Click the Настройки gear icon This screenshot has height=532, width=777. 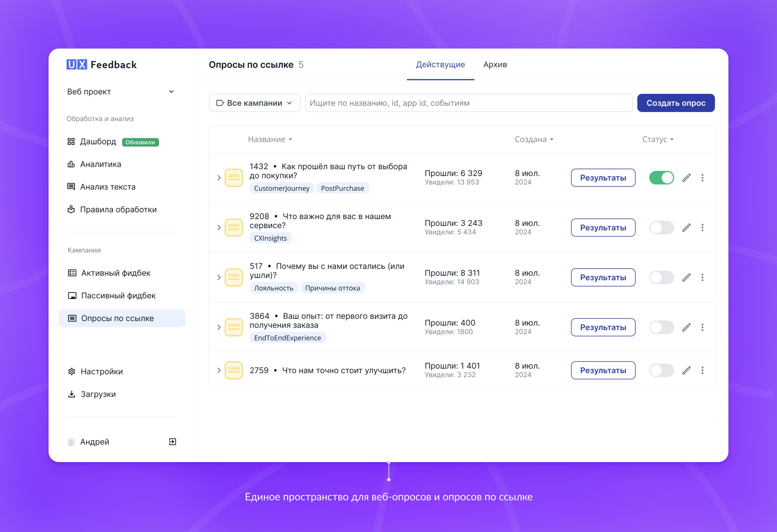pyautogui.click(x=72, y=371)
